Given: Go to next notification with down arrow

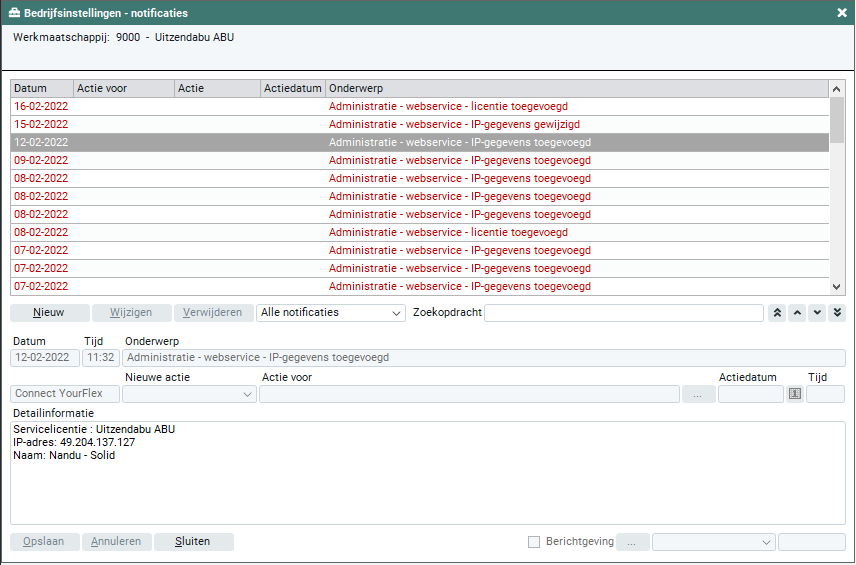Looking at the screenshot, I should (x=817, y=313).
